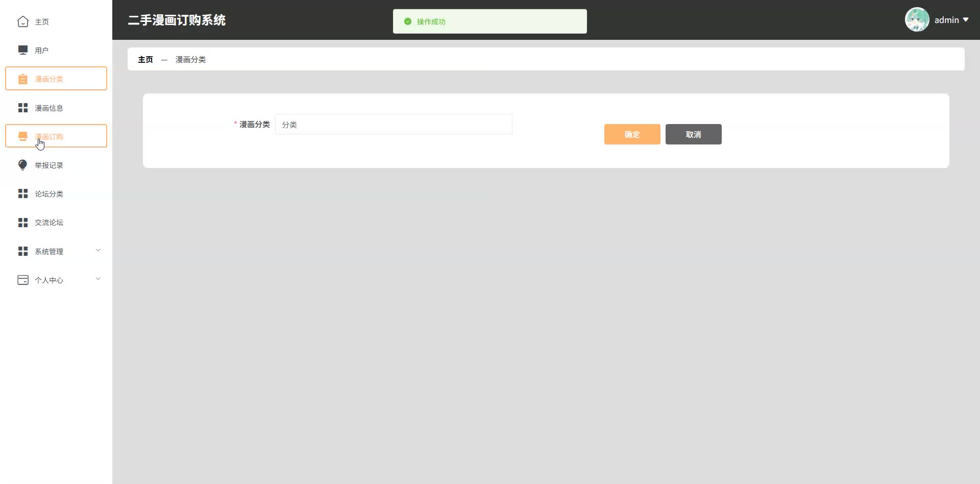This screenshot has width=980, height=484.
Task: Click the grid icon next to 交流论坛
Action: [x=23, y=223]
